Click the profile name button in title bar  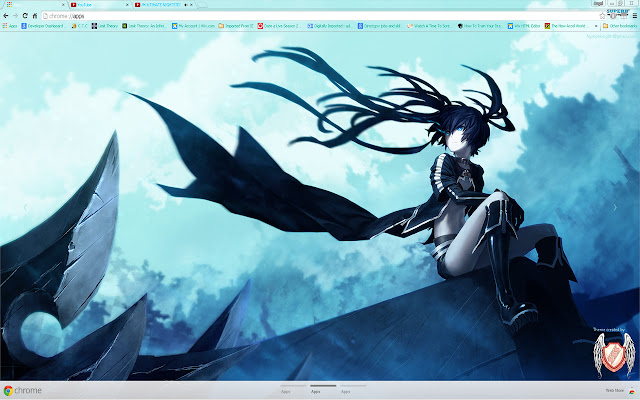tap(598, 3)
